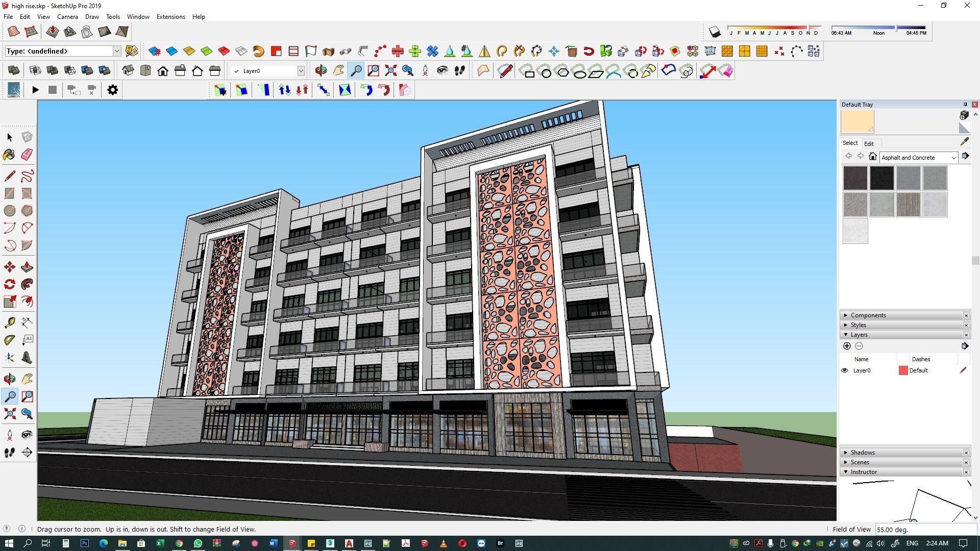
Task: Open the Draw menu
Action: click(x=92, y=17)
